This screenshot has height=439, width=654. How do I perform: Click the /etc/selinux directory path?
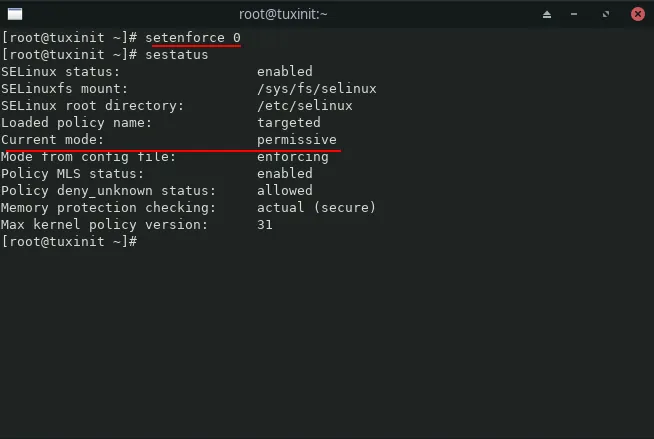(304, 105)
